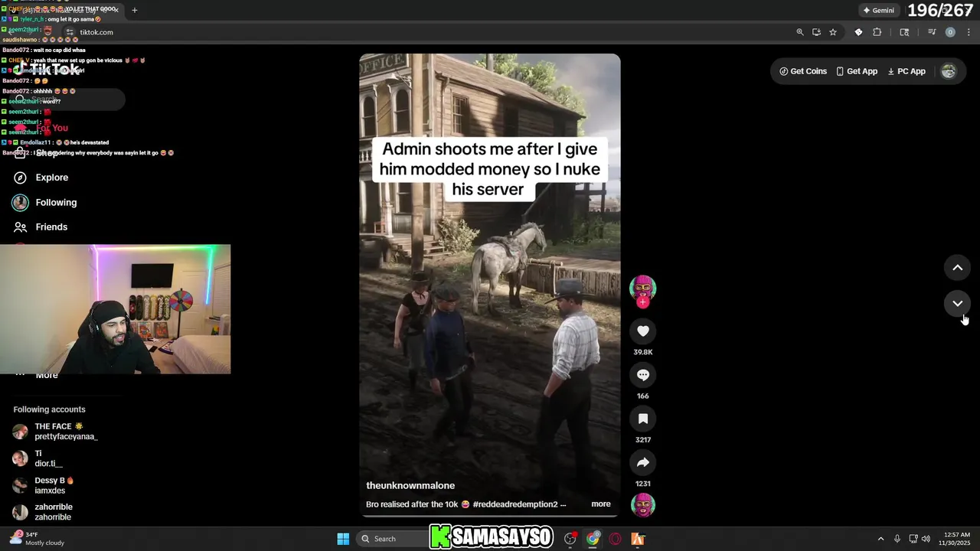Click the #reddeadredemption2 hashtag
Viewport: 980px width, 551px height.
[x=517, y=504]
